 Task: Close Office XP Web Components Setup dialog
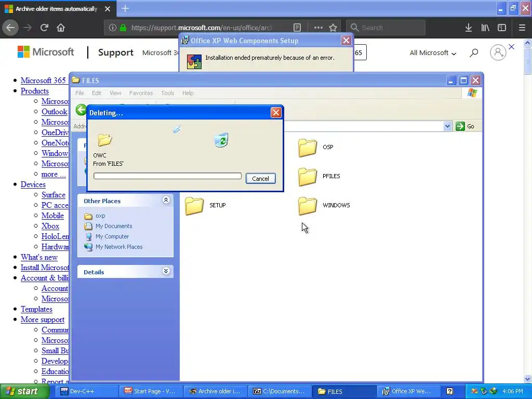346,41
